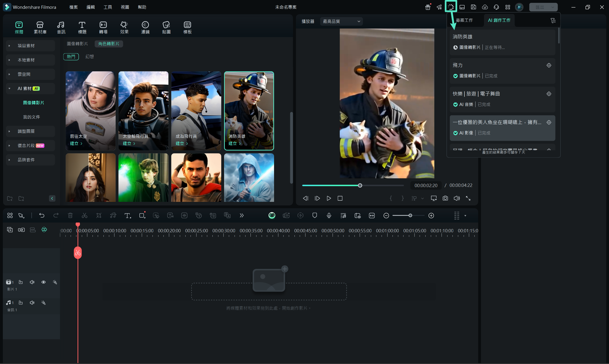Click the marker shield icon in toolbar

pos(314,215)
